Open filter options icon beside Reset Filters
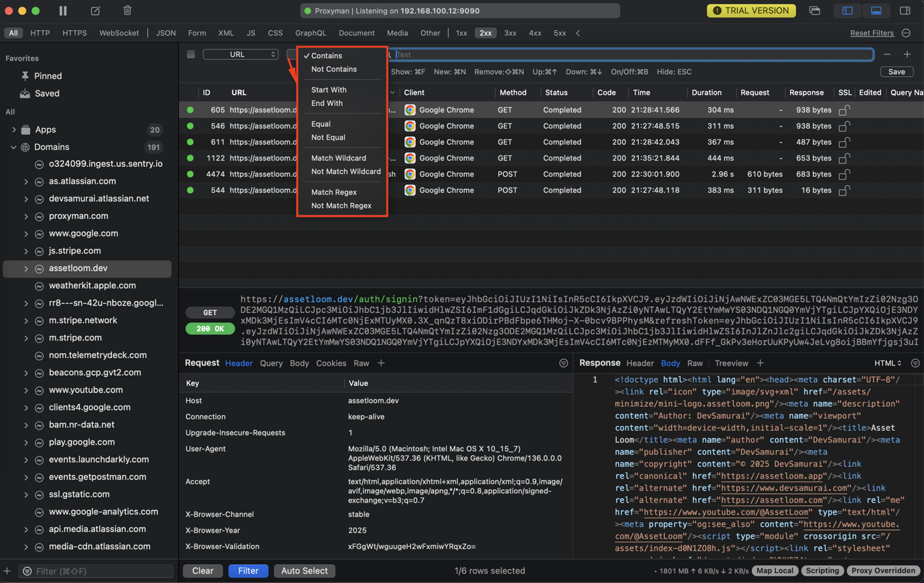 pyautogui.click(x=906, y=33)
